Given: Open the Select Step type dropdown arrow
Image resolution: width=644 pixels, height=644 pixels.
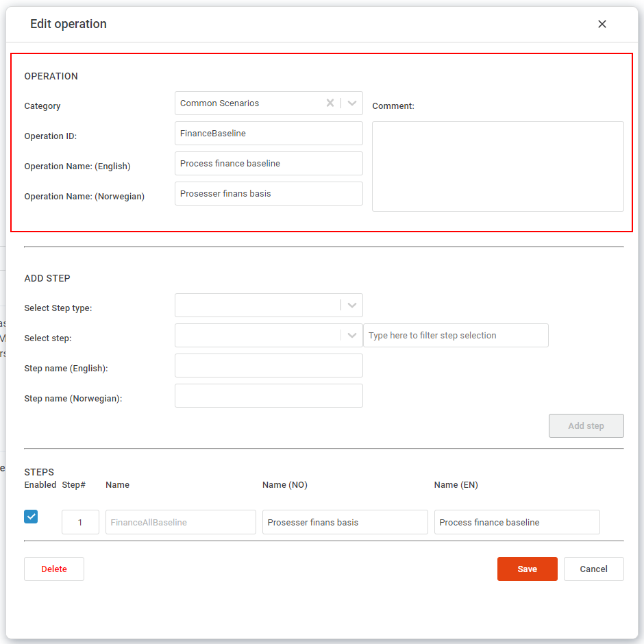Looking at the screenshot, I should 351,305.
